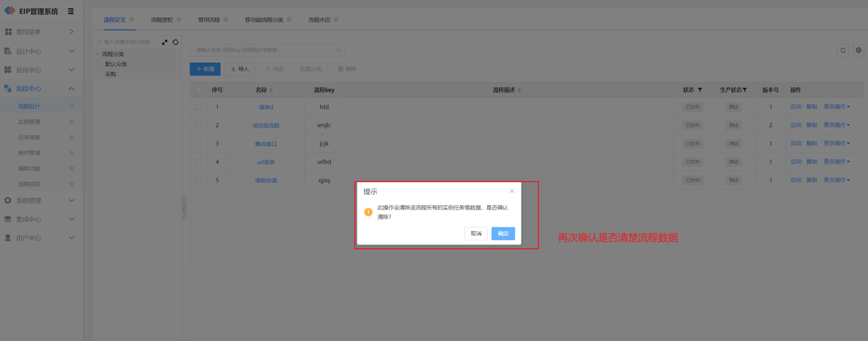The image size is (868, 341).
Task: Expand the 常用菜单 chevron
Action: tap(72, 32)
